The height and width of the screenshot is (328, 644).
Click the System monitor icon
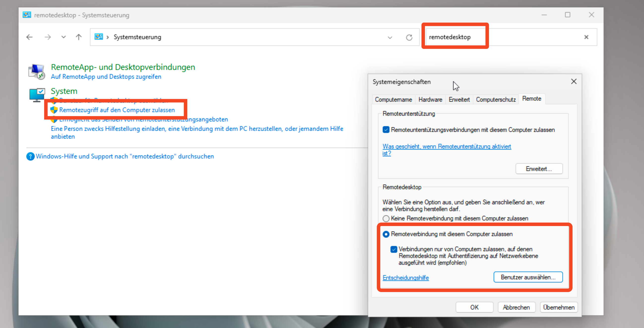[x=37, y=95]
